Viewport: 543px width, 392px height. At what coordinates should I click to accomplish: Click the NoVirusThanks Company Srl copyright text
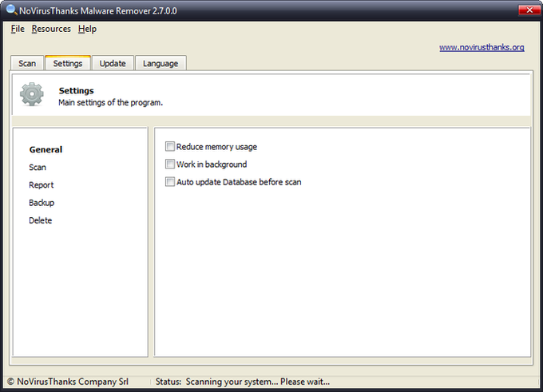pos(68,382)
